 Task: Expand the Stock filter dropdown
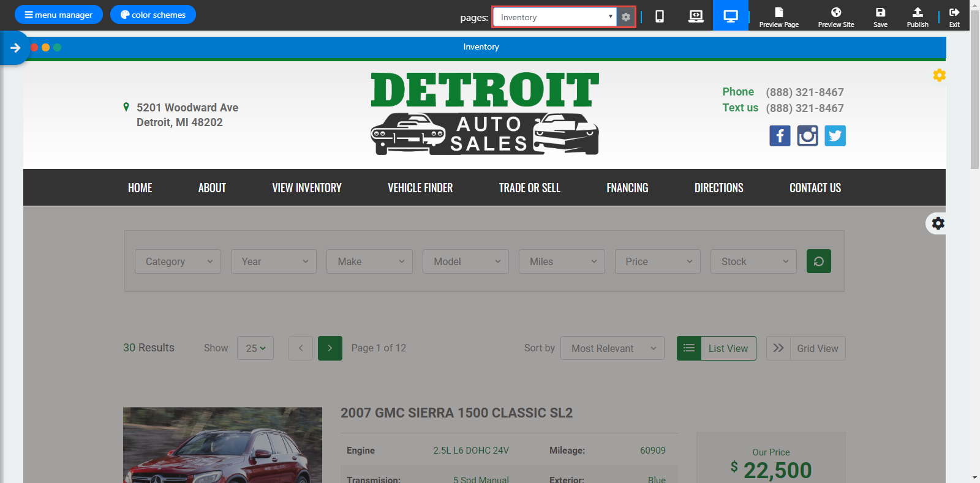coord(753,261)
